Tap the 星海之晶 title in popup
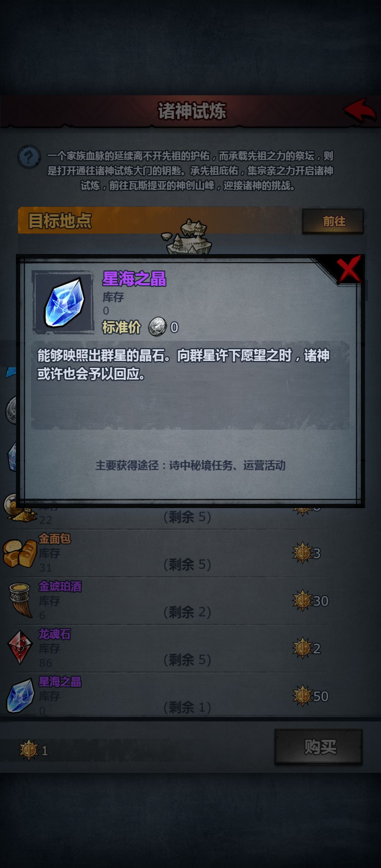Viewport: 381px width, 868px height. coord(134,279)
